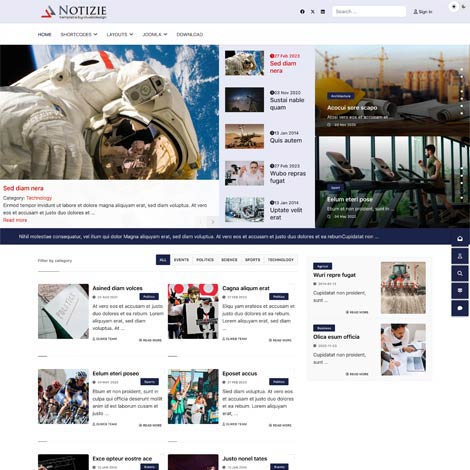Open the search icon in the floating sidebar

(x=460, y=273)
